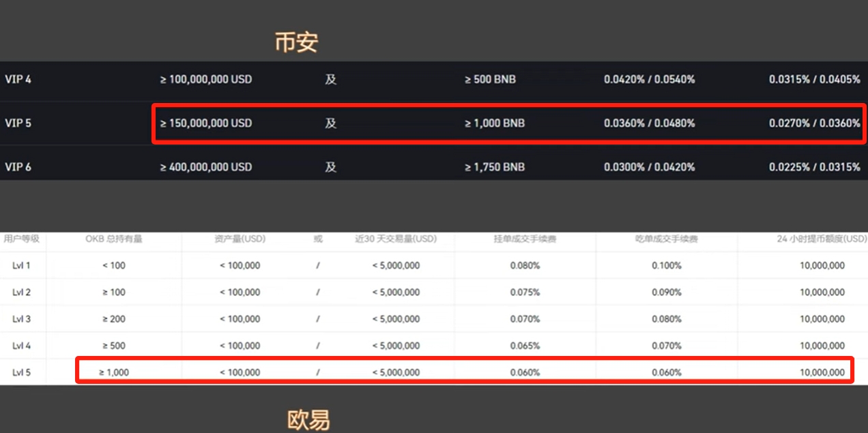868x433 pixels.
Task: Click the "挂单成交手续费" column header
Action: click(x=525, y=239)
